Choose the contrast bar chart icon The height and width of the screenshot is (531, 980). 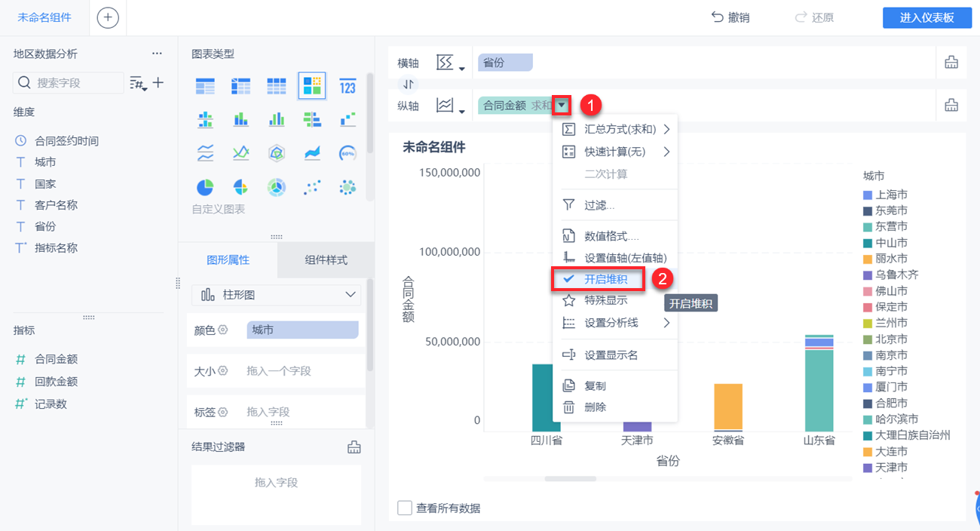312,119
